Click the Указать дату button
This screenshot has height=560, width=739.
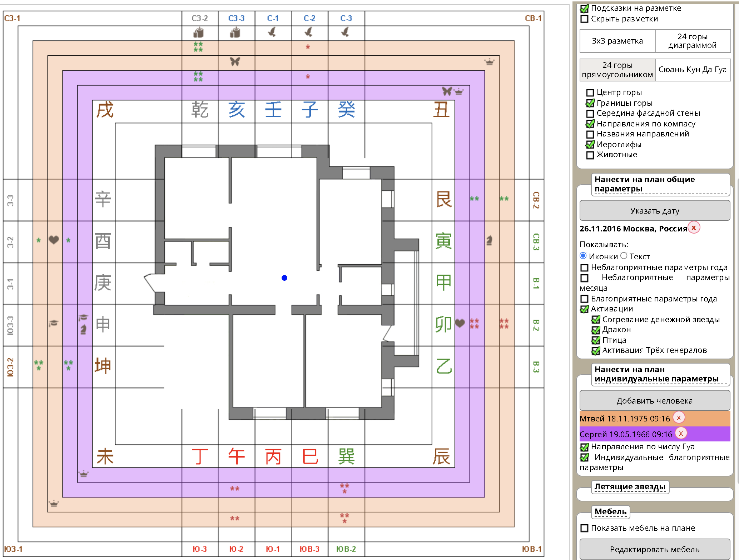[x=655, y=211]
